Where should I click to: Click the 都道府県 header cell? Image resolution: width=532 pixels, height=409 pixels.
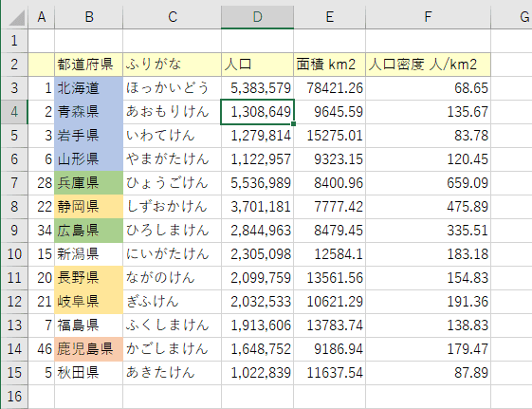tap(89, 65)
